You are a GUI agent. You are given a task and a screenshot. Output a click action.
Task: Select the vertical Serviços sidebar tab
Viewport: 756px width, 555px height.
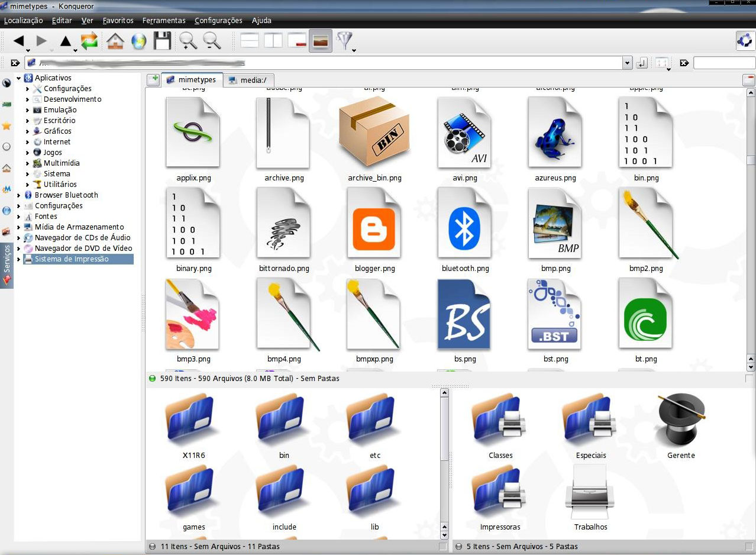[7, 264]
